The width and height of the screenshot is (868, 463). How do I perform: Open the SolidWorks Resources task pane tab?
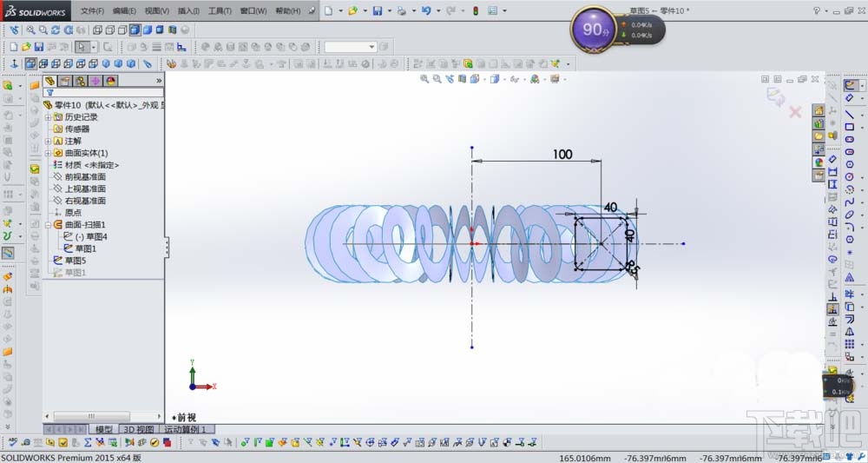[819, 111]
